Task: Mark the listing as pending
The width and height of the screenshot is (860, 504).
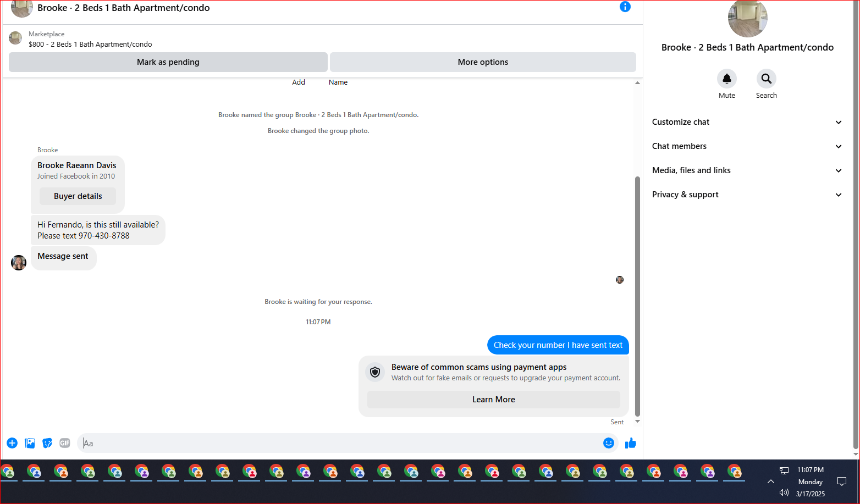Action: coord(168,62)
